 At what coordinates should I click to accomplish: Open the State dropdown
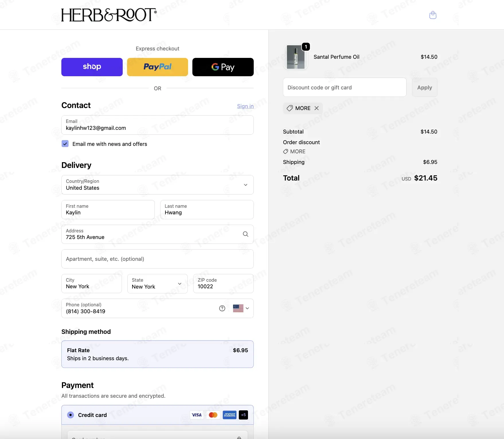coord(157,284)
